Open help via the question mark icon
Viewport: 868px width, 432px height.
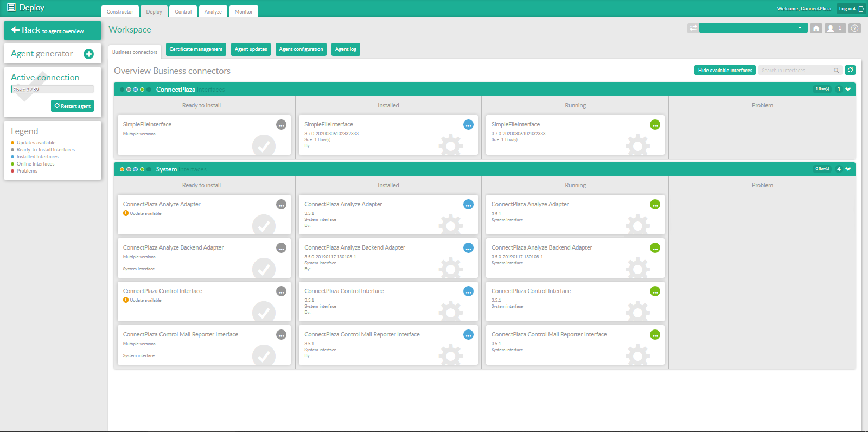[x=854, y=28]
